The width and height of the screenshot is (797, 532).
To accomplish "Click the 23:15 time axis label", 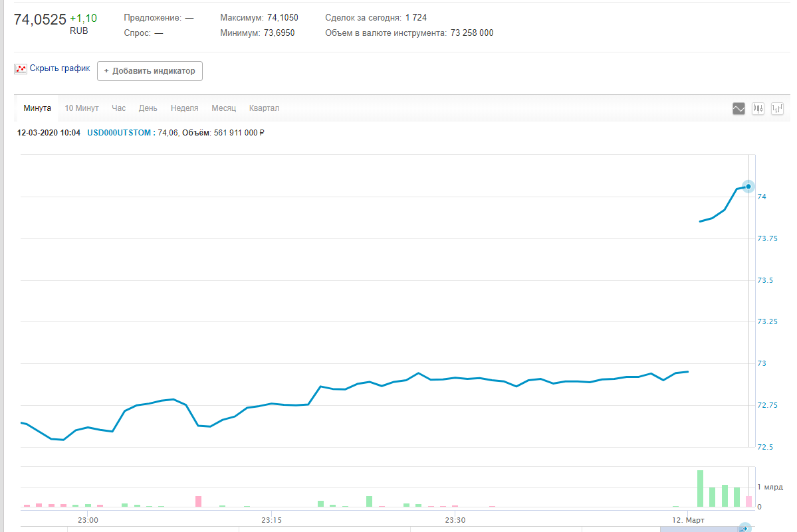I will [271, 520].
